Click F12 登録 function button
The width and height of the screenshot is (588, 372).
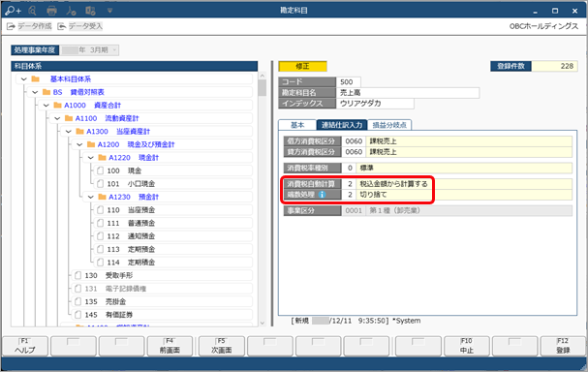(x=563, y=346)
